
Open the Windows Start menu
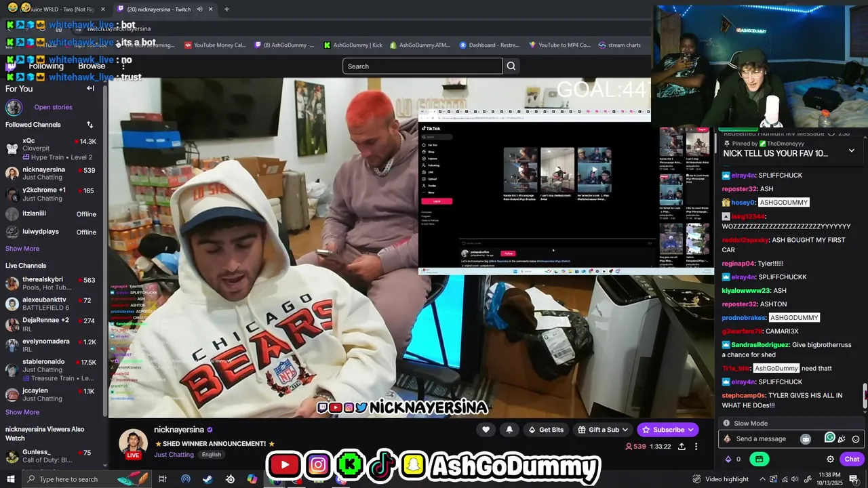click(11, 479)
